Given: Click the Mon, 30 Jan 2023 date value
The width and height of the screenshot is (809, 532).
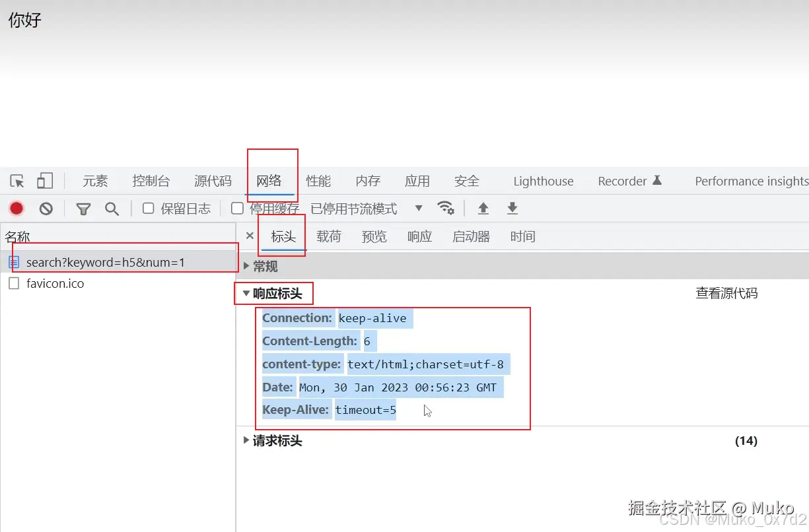Looking at the screenshot, I should tap(398, 387).
